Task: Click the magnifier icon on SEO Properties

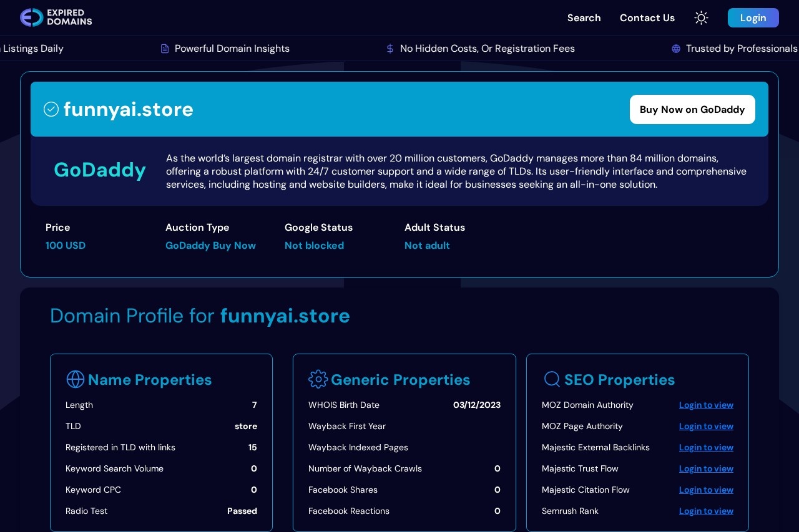Action: point(552,379)
